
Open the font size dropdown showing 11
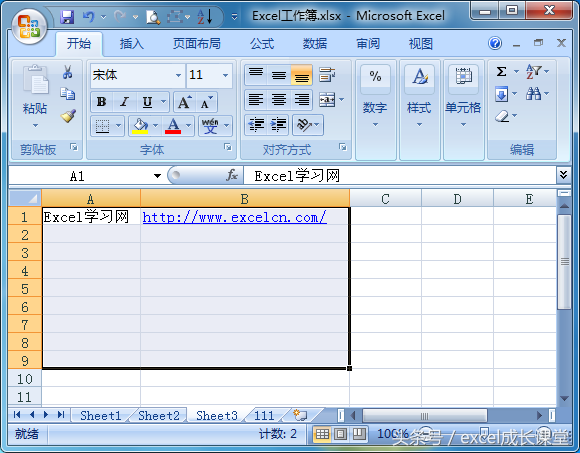tap(226, 75)
